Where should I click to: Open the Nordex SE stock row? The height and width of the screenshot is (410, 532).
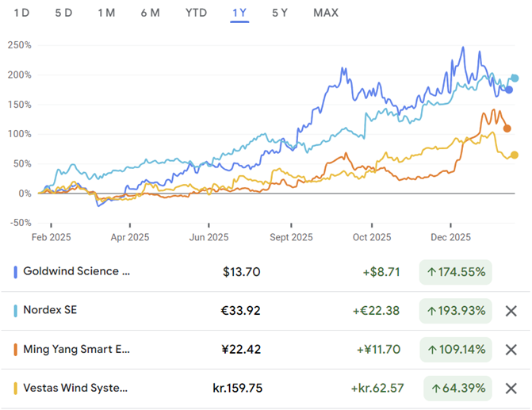click(266, 311)
